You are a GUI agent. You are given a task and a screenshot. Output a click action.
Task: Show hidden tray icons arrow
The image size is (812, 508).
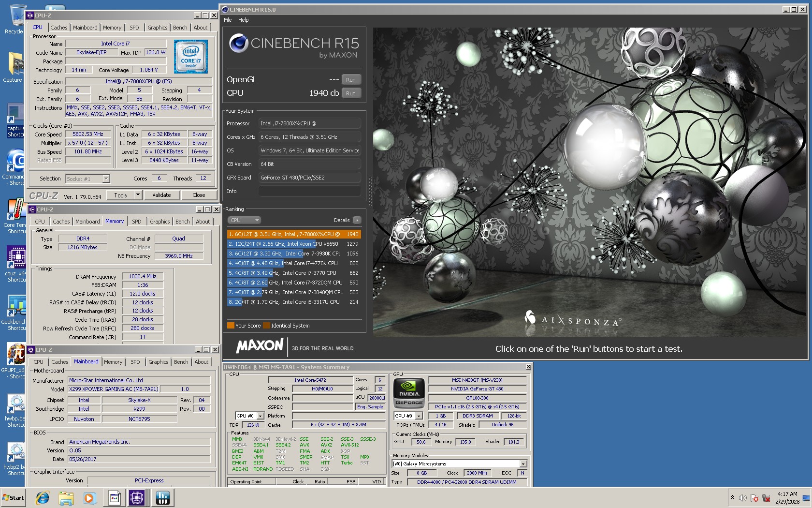pyautogui.click(x=732, y=497)
